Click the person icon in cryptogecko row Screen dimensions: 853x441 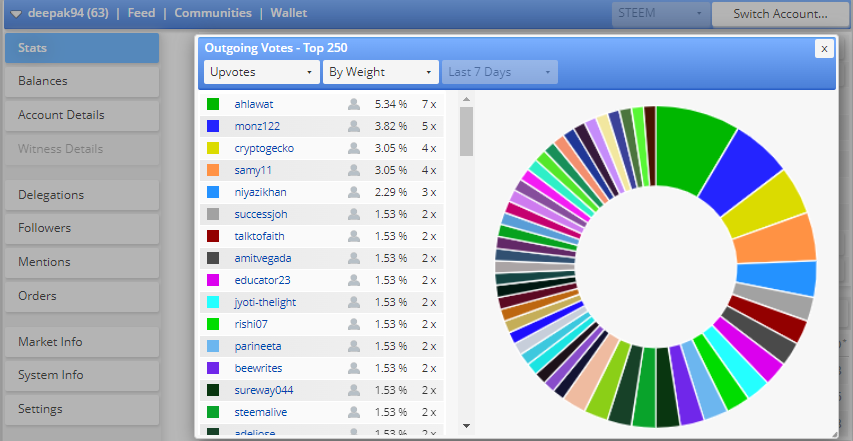click(354, 148)
